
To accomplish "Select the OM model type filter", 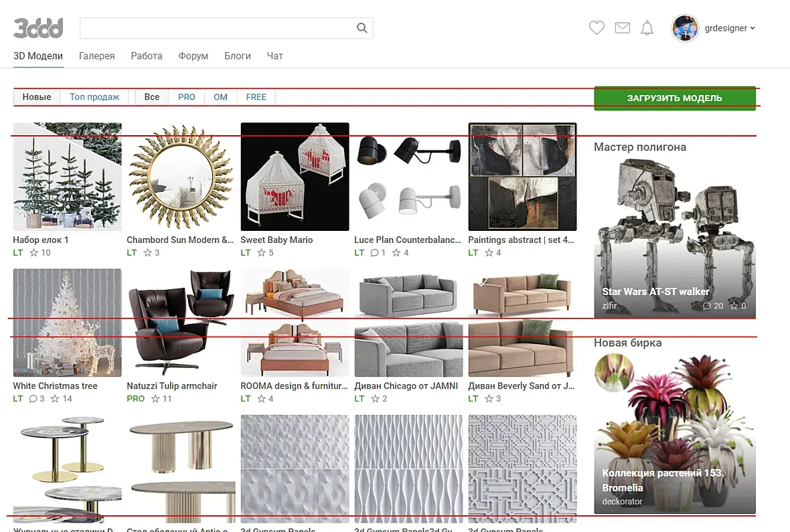I will (x=221, y=97).
